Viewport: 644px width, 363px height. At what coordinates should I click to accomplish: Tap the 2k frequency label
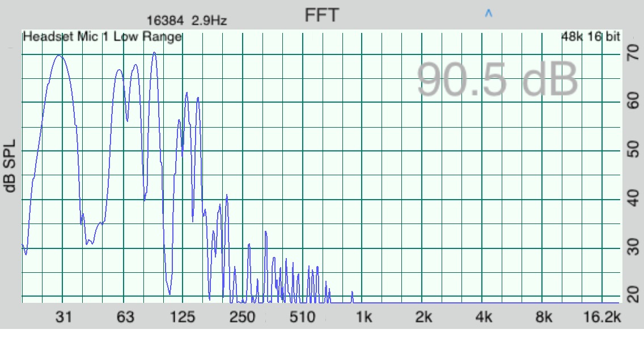coord(423,317)
